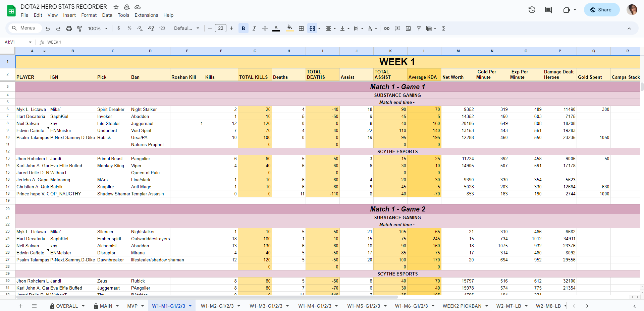Activate the paint format roller
The width and height of the screenshot is (644, 311).
click(79, 28)
